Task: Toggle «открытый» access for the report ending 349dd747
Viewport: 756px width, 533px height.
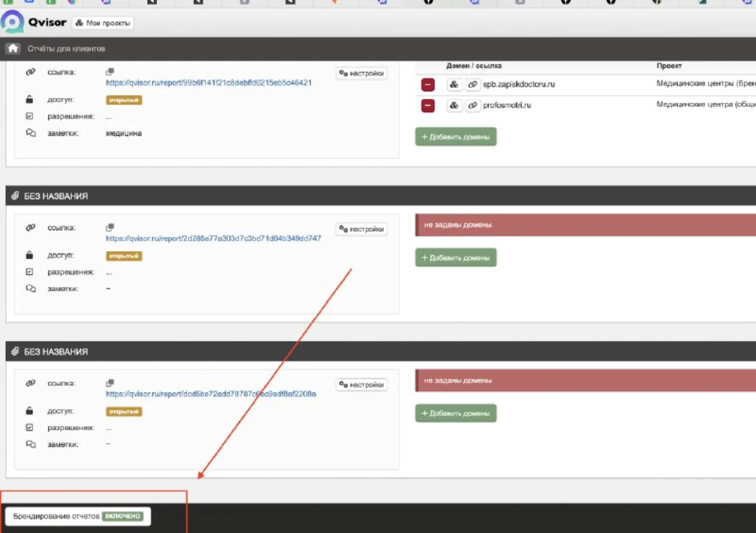Action: point(124,256)
